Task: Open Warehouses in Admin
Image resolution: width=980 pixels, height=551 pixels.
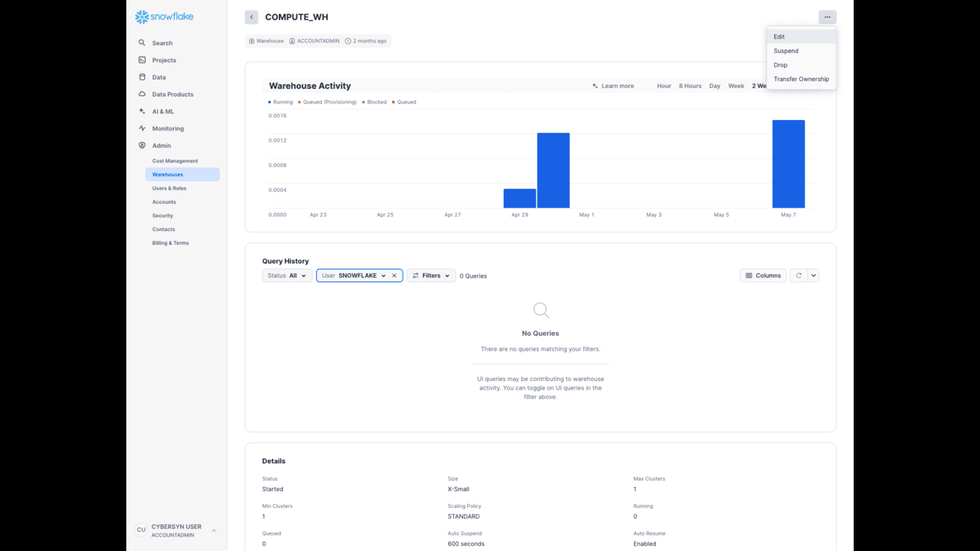Action: coord(182,174)
